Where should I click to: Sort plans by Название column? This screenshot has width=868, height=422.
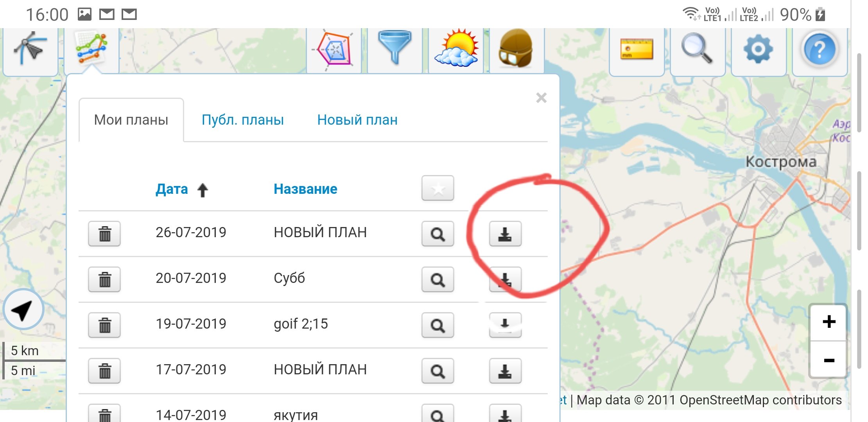click(x=305, y=189)
